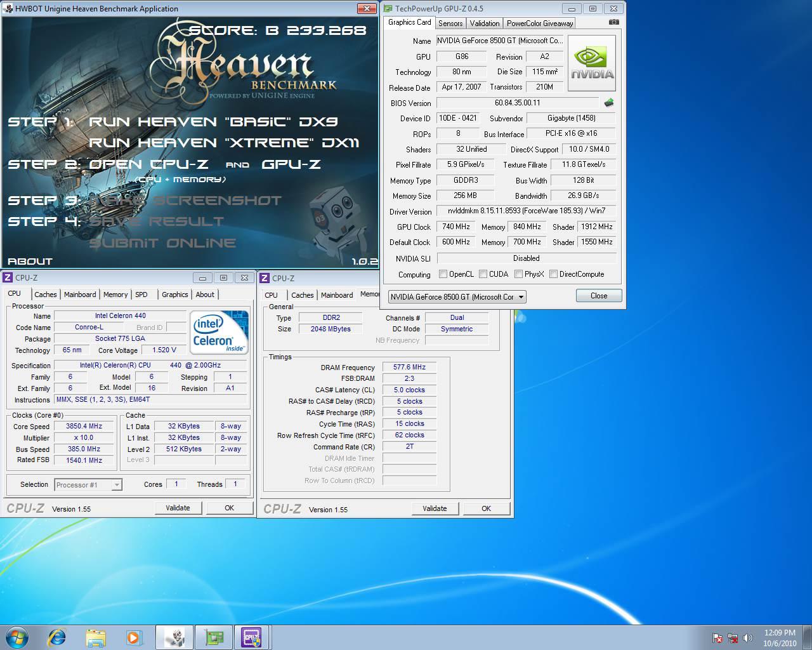Click the Intel Celeron logo in CPU-Z

219,333
